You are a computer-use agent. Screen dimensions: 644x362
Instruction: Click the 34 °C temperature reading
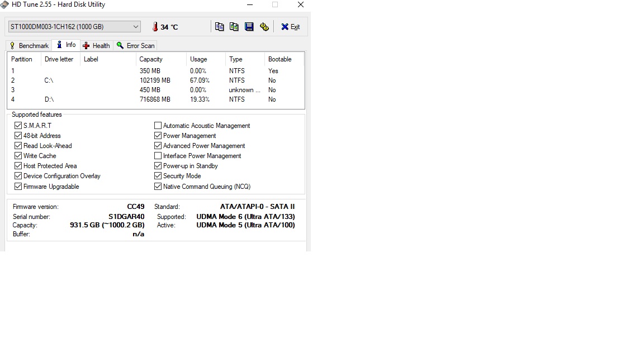(169, 27)
